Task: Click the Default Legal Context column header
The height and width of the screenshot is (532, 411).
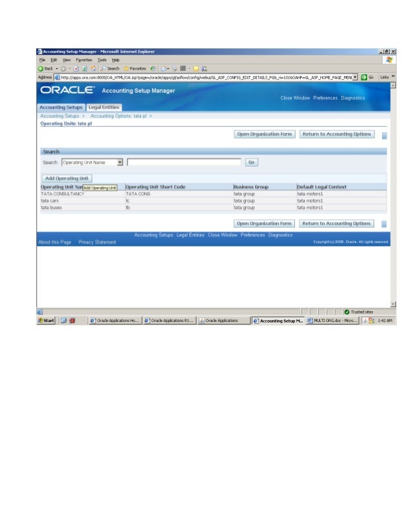Action: point(321,187)
